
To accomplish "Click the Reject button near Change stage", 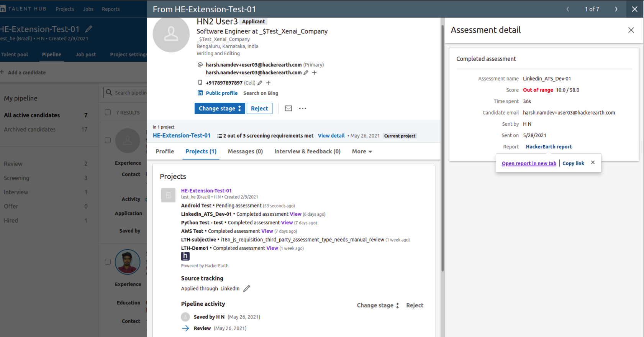I will point(259,108).
